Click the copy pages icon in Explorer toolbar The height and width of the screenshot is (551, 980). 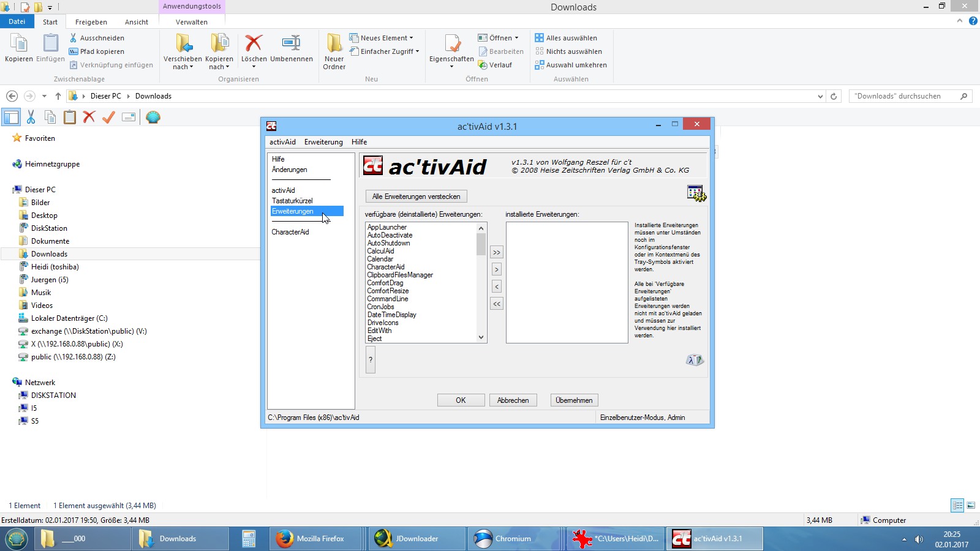coord(50,118)
